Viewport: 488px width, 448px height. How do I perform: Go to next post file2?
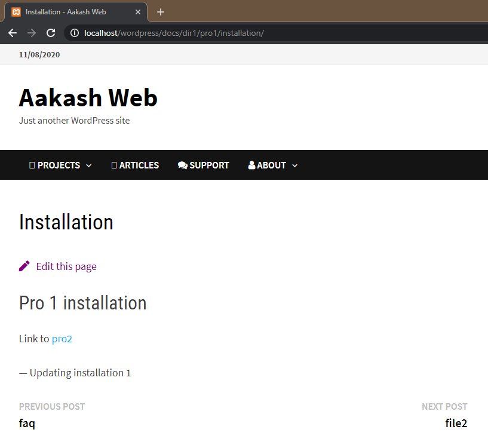tap(456, 423)
